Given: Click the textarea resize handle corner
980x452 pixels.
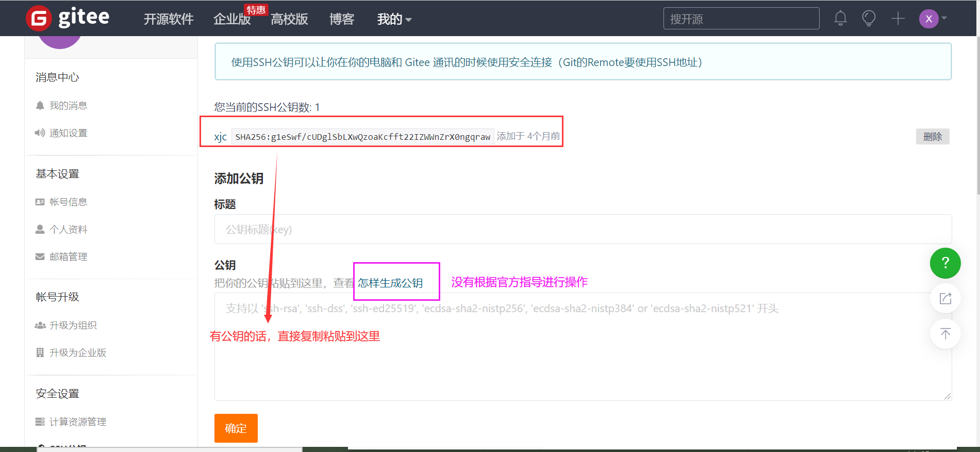Looking at the screenshot, I should point(948,396).
